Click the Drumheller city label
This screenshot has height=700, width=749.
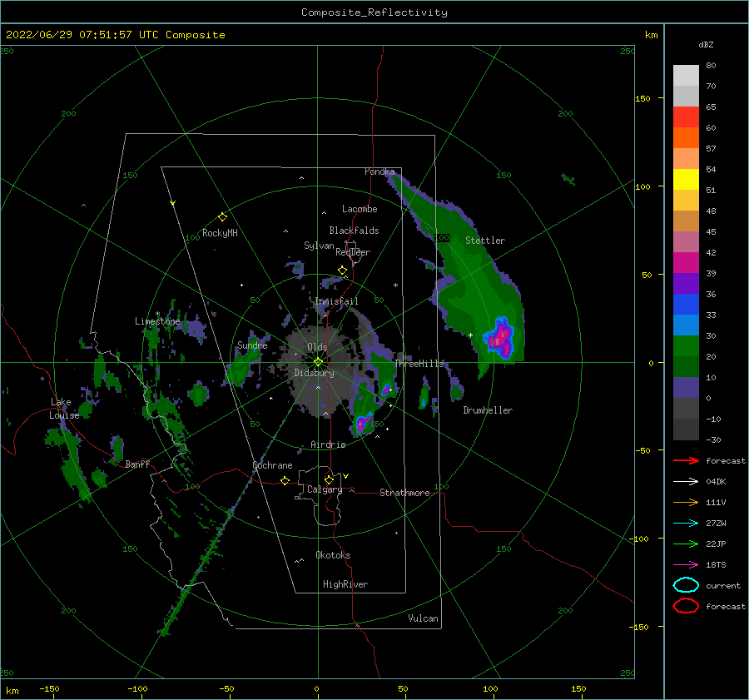pyautogui.click(x=488, y=410)
